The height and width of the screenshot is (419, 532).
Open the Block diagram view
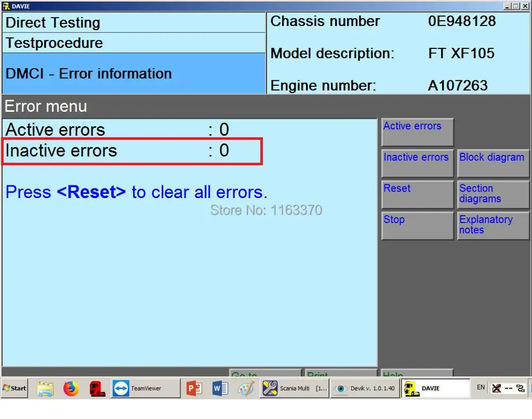[x=493, y=163]
